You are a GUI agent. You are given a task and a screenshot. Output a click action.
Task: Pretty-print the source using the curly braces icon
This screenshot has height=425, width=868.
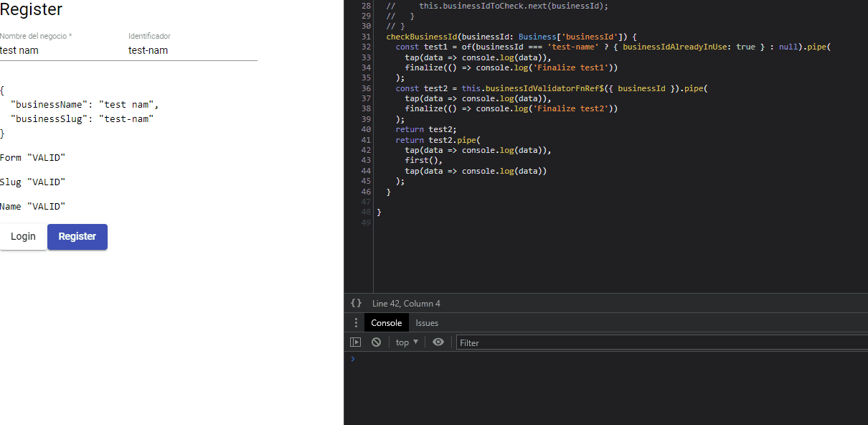(356, 302)
